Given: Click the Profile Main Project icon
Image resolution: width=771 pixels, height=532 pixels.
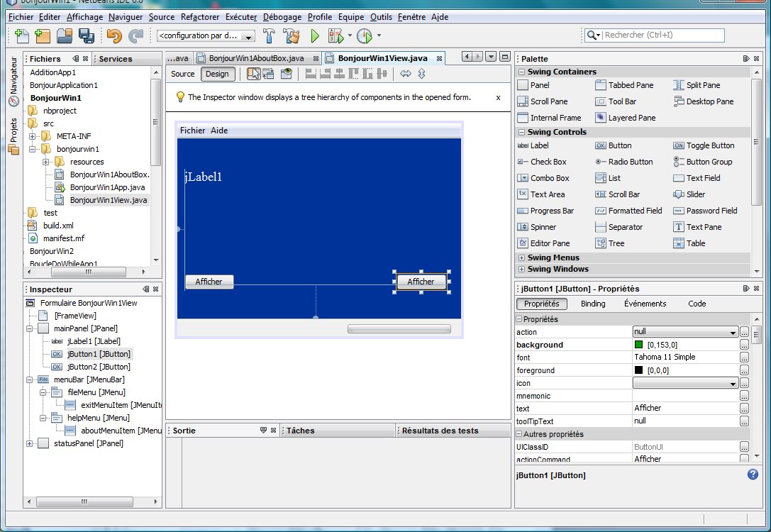Looking at the screenshot, I should (365, 35).
